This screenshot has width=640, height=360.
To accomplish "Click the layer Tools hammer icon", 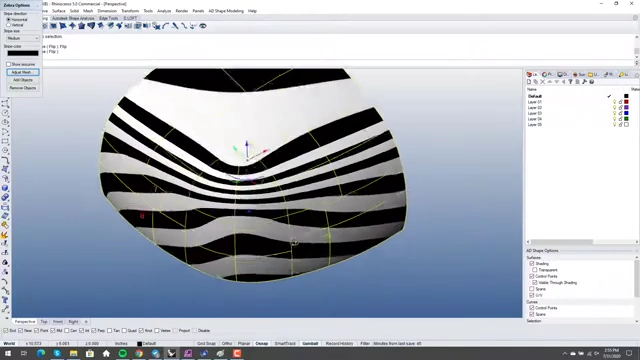I will pyautogui.click(x=584, y=82).
